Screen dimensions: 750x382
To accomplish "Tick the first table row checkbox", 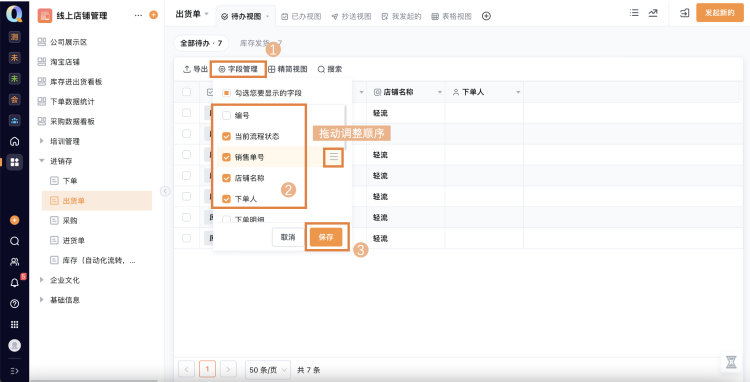I will coord(186,113).
